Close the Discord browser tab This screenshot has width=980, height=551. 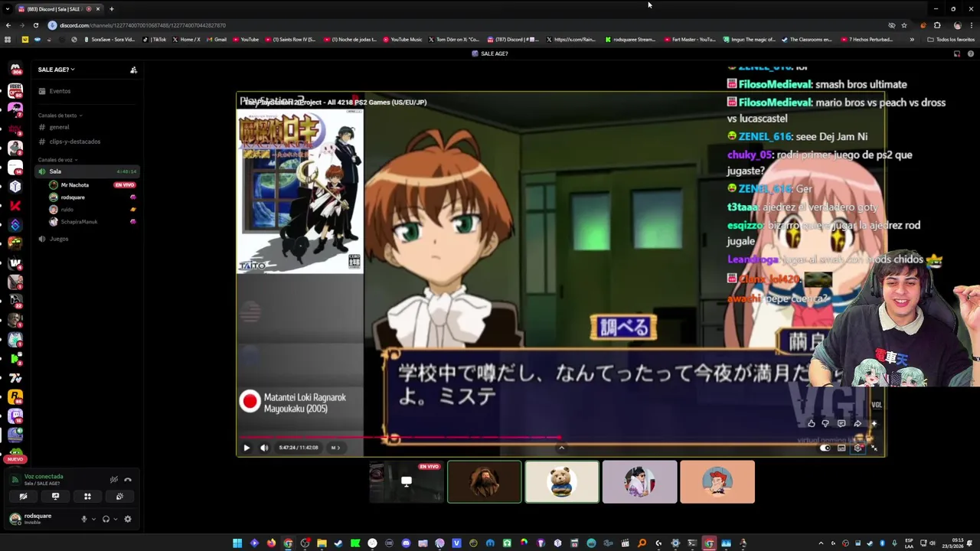point(98,9)
